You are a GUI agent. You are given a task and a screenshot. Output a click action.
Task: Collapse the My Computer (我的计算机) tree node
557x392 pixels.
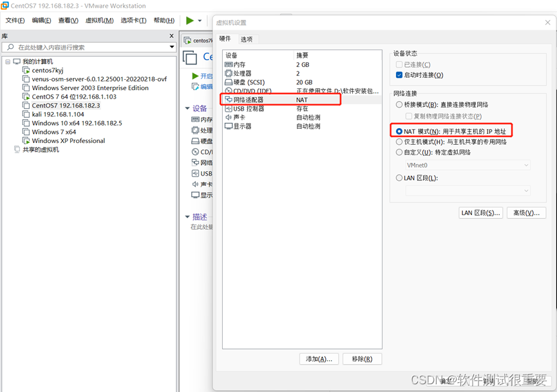click(8, 62)
